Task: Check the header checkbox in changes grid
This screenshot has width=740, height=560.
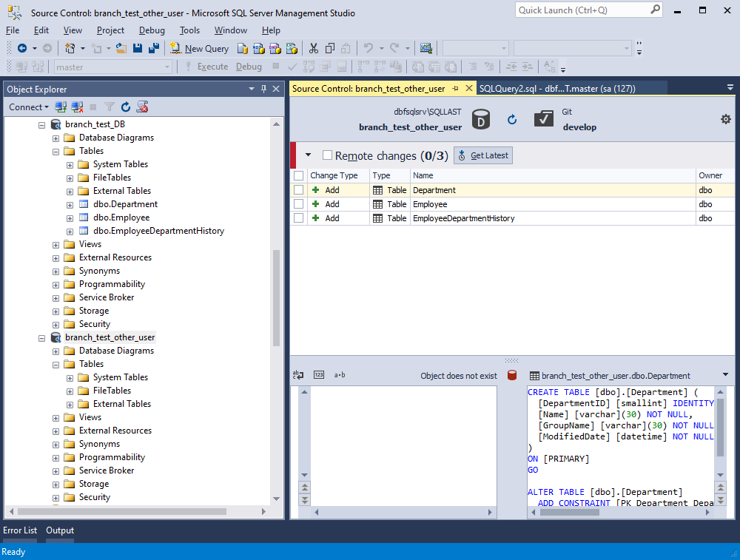Action: click(298, 175)
